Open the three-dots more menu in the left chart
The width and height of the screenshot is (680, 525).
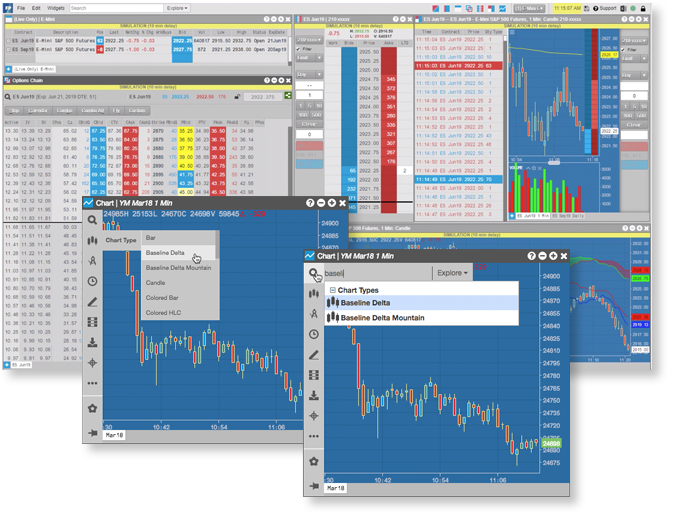tap(92, 382)
